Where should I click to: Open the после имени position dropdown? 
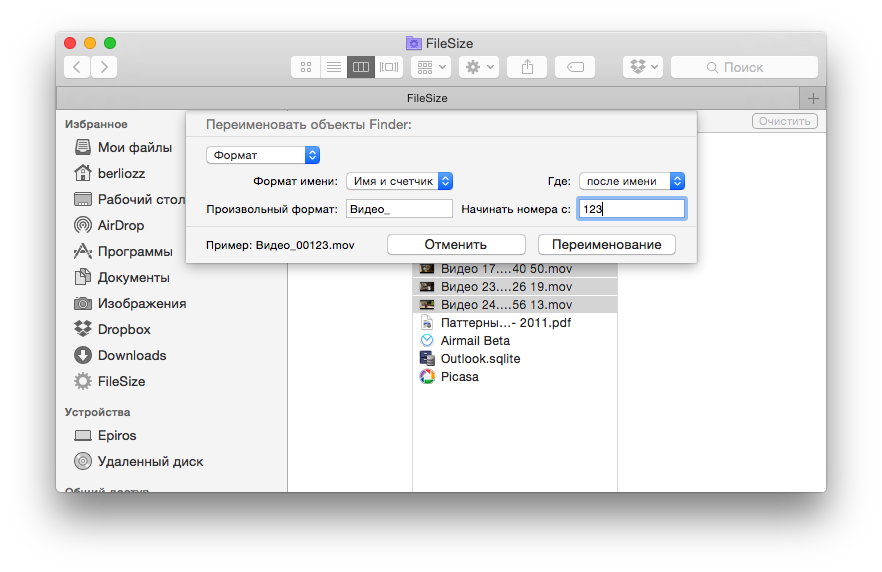click(631, 181)
